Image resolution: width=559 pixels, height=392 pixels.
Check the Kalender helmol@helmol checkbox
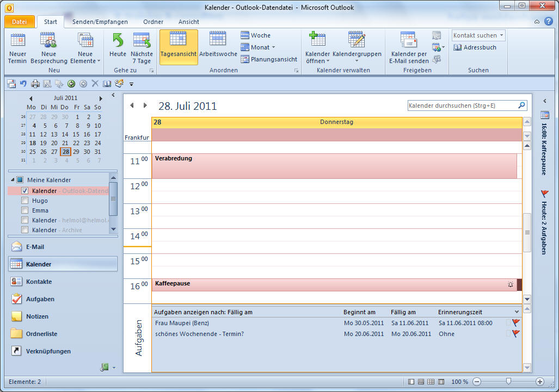point(24,220)
